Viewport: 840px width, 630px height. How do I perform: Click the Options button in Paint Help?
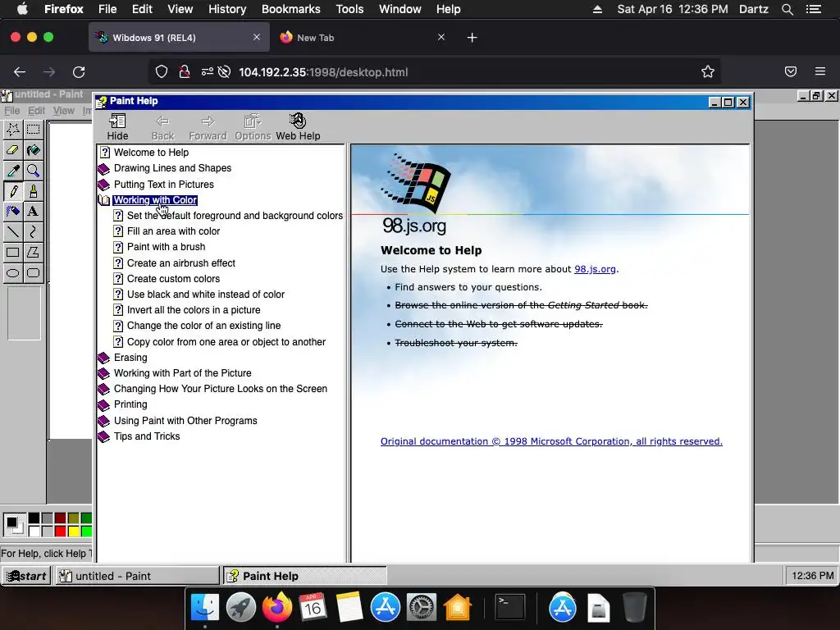pyautogui.click(x=253, y=127)
